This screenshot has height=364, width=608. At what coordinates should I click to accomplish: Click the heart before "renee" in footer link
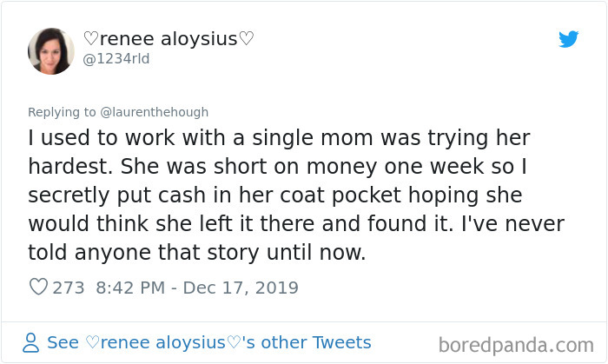(90, 342)
